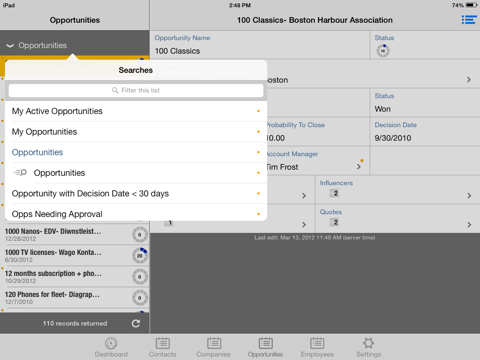Open the company row chevron next to Boston
This screenshot has width=480, height=360.
click(x=469, y=80)
